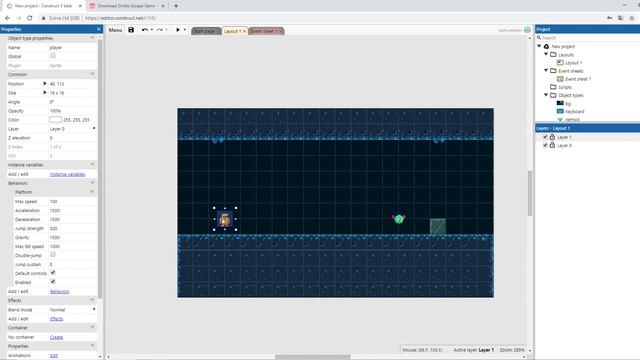
Task: Click the Save project icon
Action: [131, 30]
